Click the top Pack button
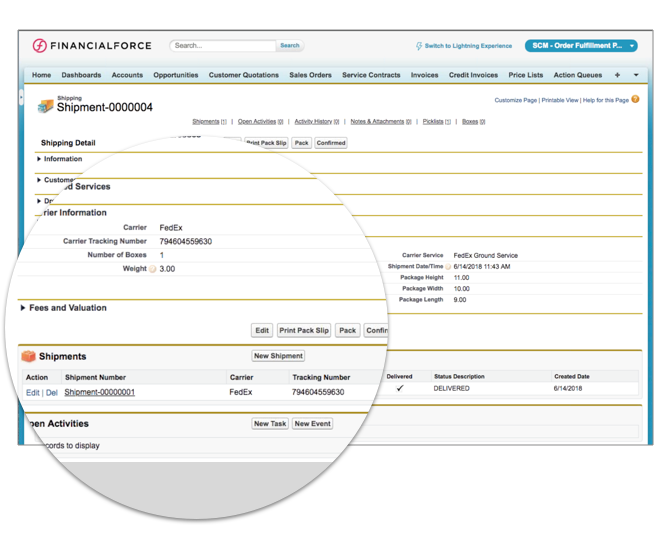Viewport: 670px width, 543px height. coord(301,143)
